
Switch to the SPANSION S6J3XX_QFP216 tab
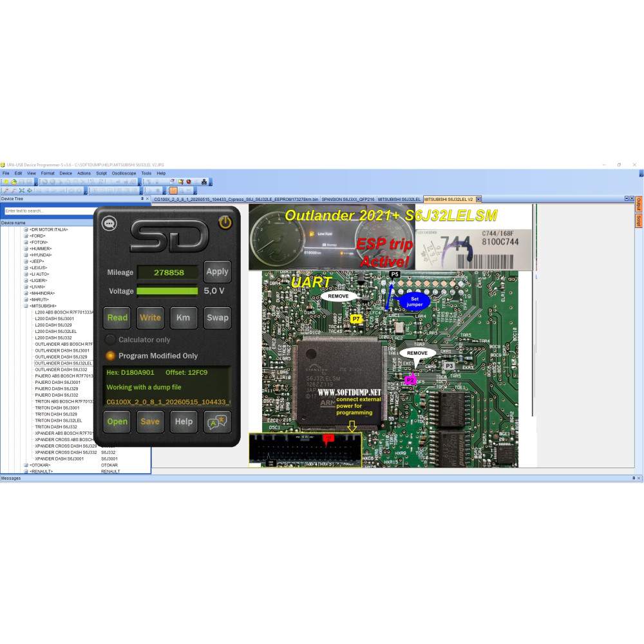pyautogui.click(x=348, y=199)
